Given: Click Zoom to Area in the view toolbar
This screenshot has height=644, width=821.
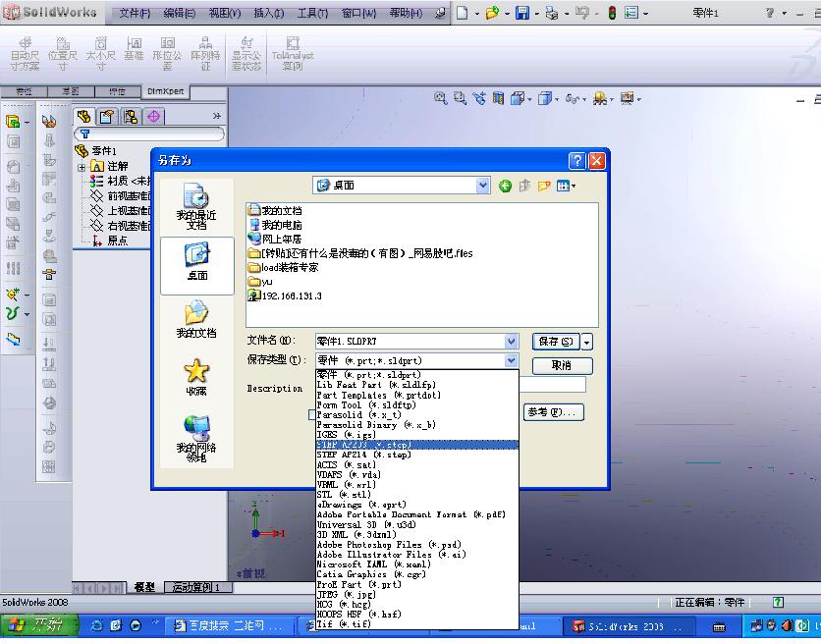Looking at the screenshot, I should point(460,98).
